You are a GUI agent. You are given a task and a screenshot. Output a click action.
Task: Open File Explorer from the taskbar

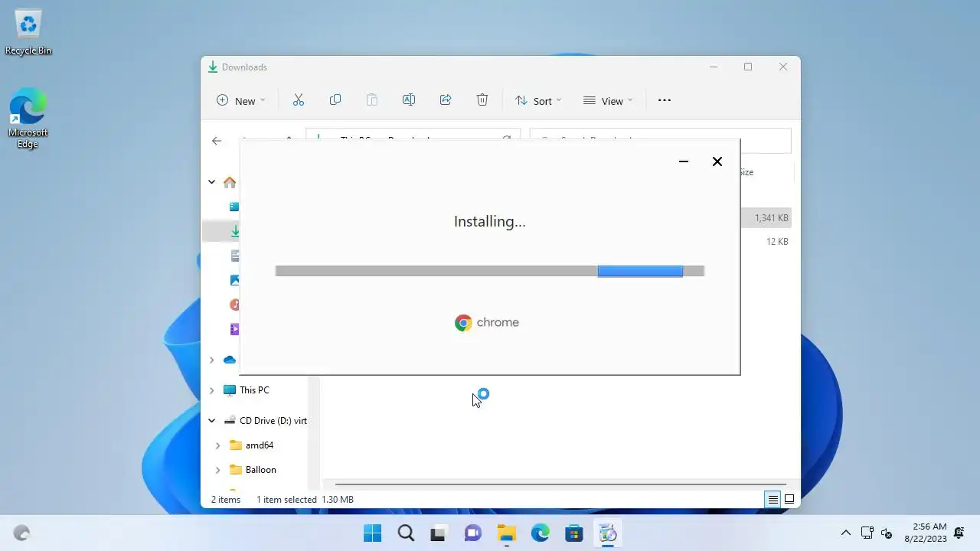(x=507, y=533)
